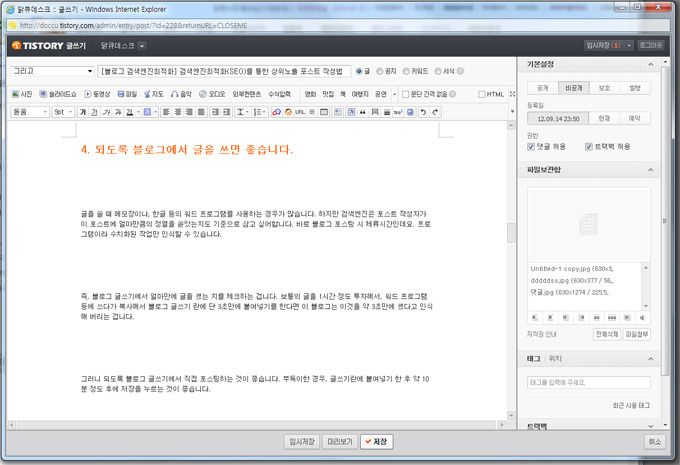Image resolution: width=680 pixels, height=465 pixels.
Task: Insert hyperlink with chain link icon
Action: point(276,112)
